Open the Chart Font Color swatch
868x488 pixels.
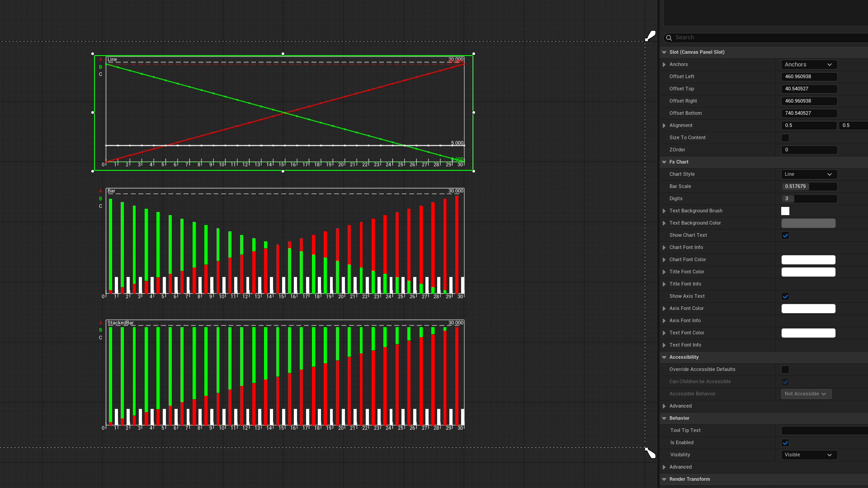coord(808,260)
